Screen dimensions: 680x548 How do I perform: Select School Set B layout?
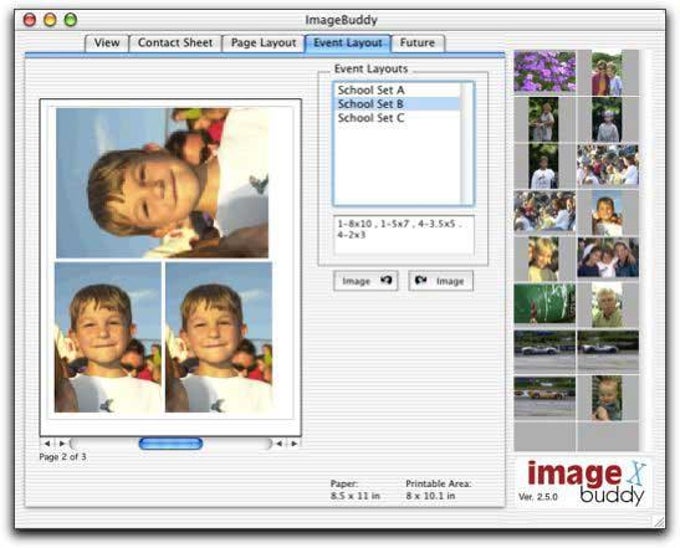397,104
